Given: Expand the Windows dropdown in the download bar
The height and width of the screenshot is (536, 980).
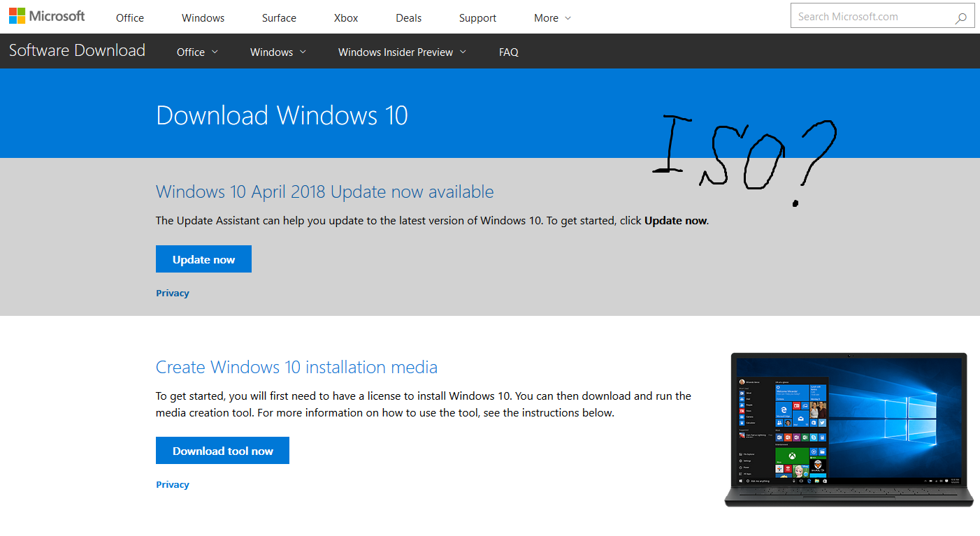Looking at the screenshot, I should [x=278, y=51].
